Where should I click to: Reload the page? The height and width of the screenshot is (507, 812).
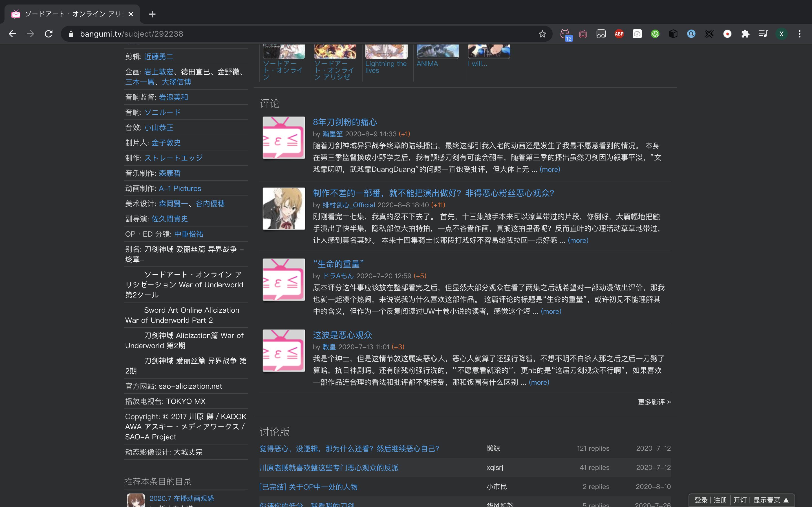pyautogui.click(x=49, y=34)
